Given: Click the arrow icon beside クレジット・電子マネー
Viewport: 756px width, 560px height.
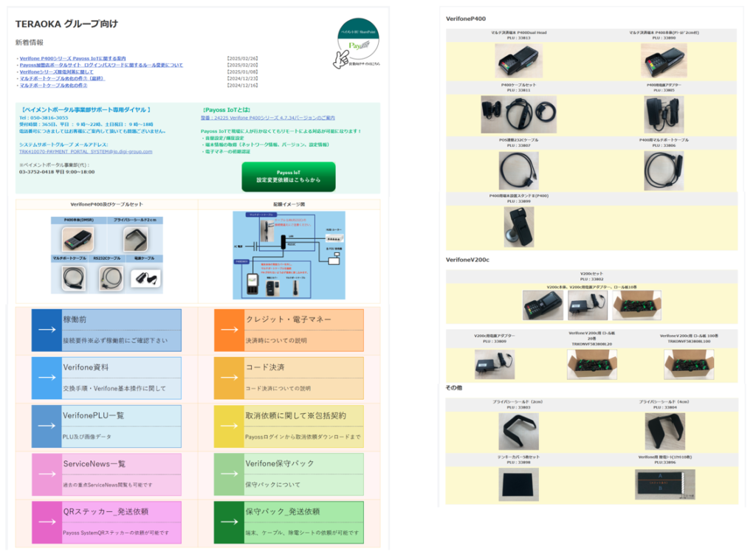Looking at the screenshot, I should point(230,330).
